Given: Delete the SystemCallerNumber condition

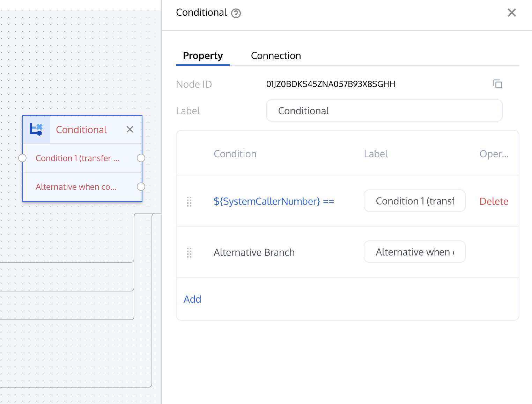Looking at the screenshot, I should point(494,201).
